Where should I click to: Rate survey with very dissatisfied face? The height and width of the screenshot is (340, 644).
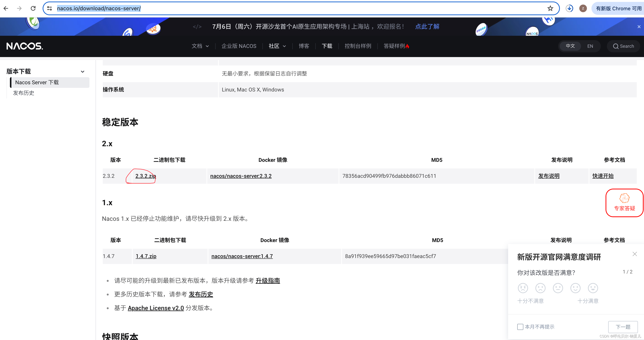523,288
